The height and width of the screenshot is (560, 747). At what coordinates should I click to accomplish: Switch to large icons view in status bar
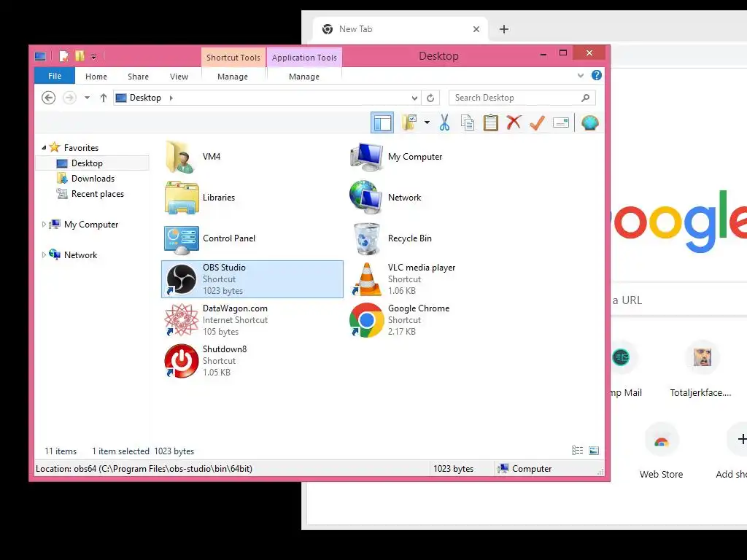click(x=594, y=451)
